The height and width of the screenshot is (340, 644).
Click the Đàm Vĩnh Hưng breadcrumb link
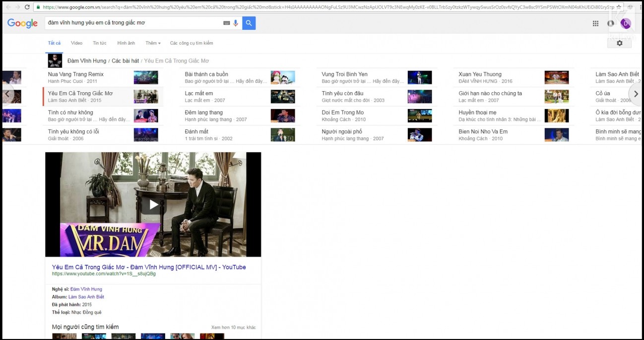click(87, 61)
